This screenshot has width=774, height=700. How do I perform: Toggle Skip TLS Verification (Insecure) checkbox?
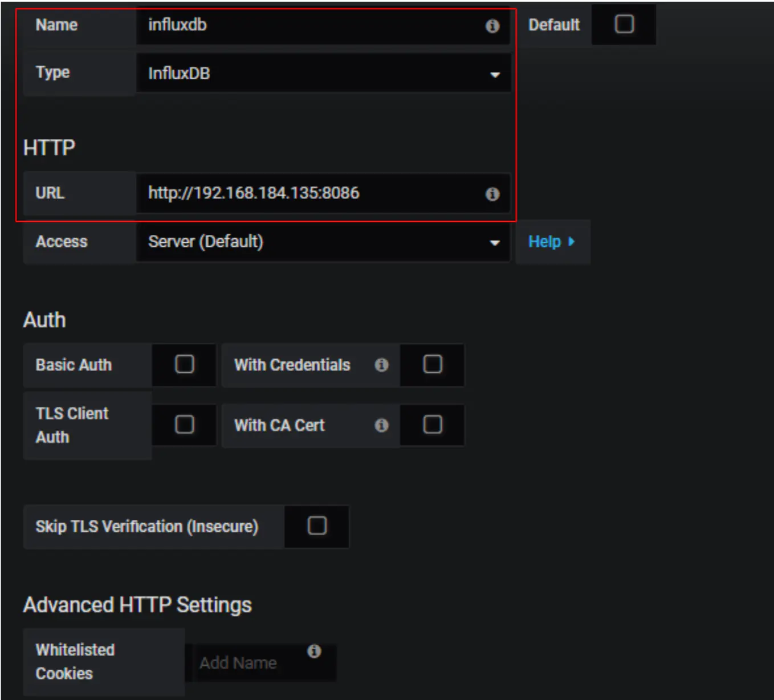pos(317,526)
